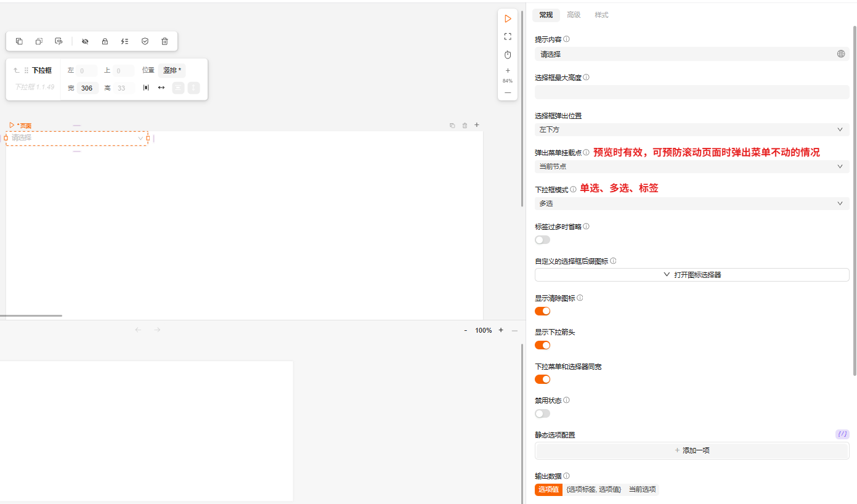Switch to the 样式 tab
857x504 pixels.
point(601,15)
